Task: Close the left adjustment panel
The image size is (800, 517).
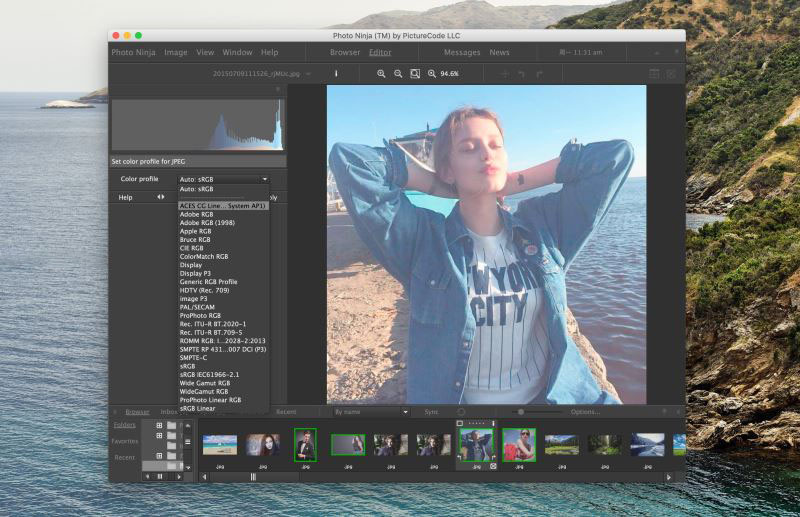Action: [x=278, y=89]
